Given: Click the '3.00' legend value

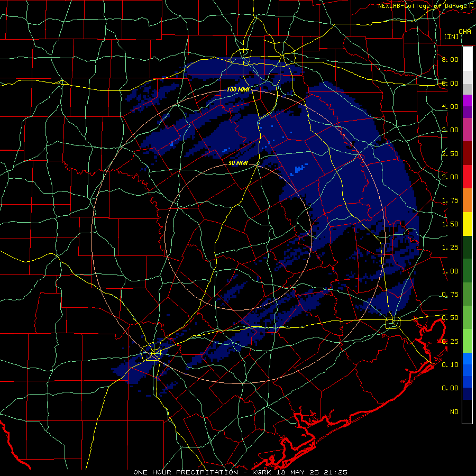Looking at the screenshot, I should [x=450, y=130].
